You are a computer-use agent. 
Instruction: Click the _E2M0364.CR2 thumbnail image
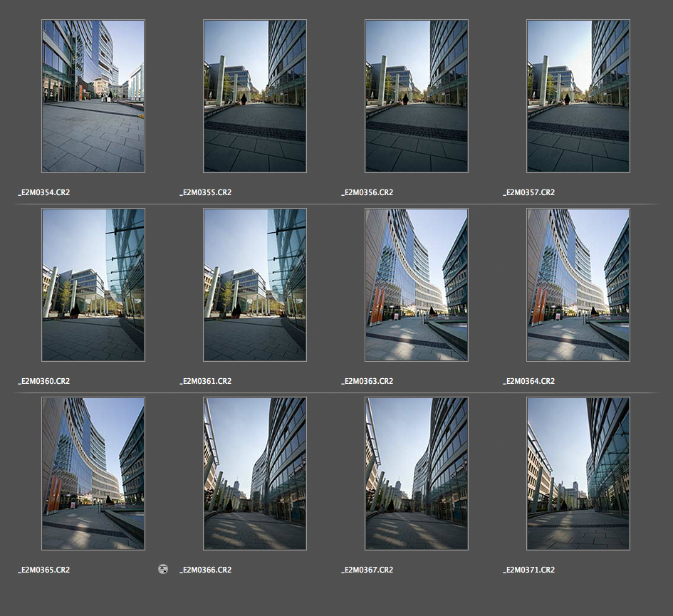point(578,285)
